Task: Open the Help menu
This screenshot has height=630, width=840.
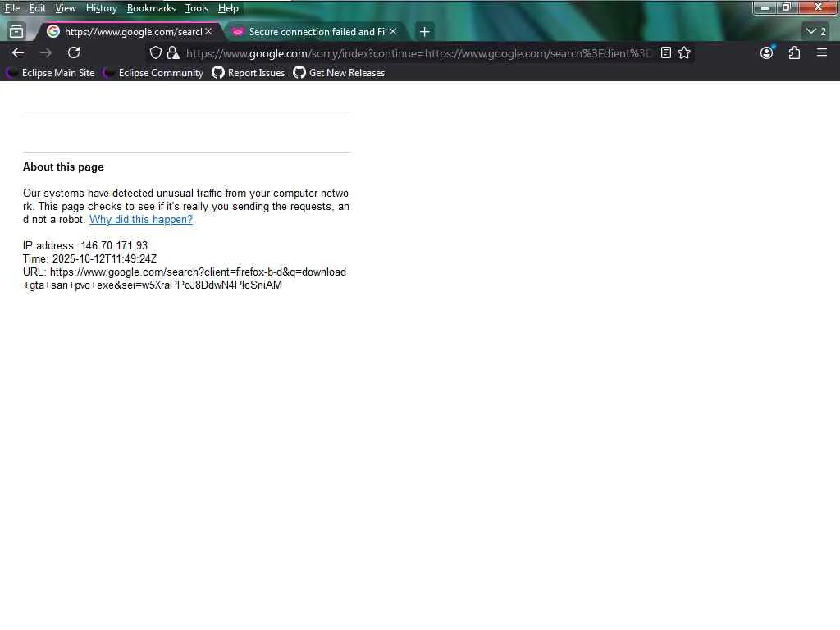Action: tap(228, 8)
